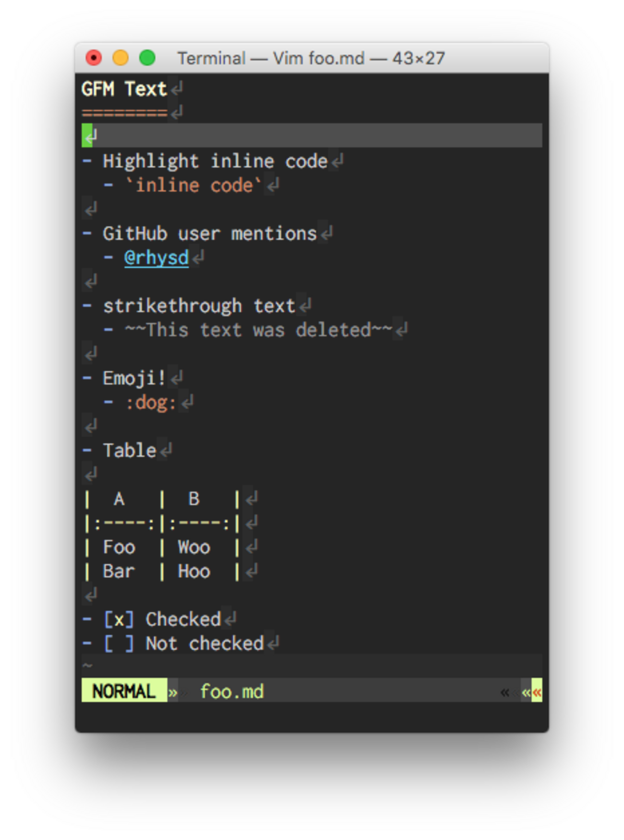Click the table alignment row ':-----:'
Viewport: 624px width, 840px height.
(162, 523)
